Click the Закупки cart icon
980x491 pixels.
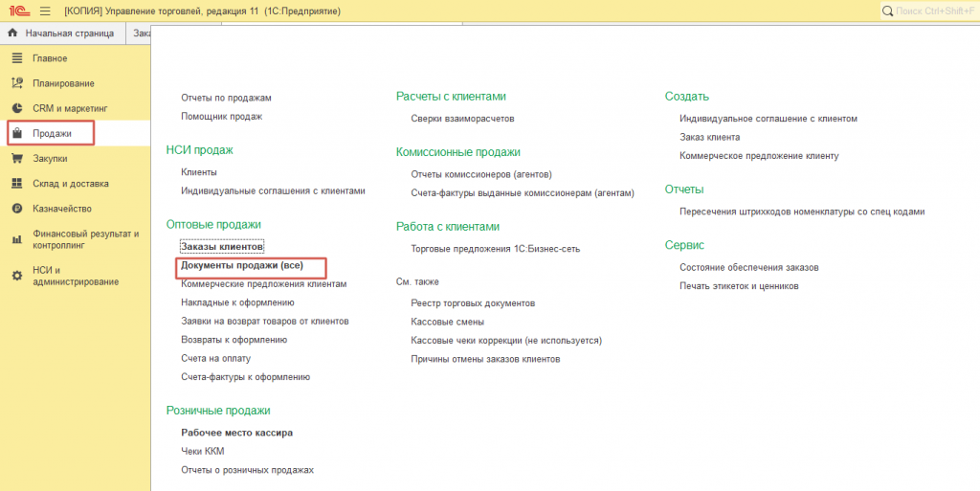click(x=17, y=159)
